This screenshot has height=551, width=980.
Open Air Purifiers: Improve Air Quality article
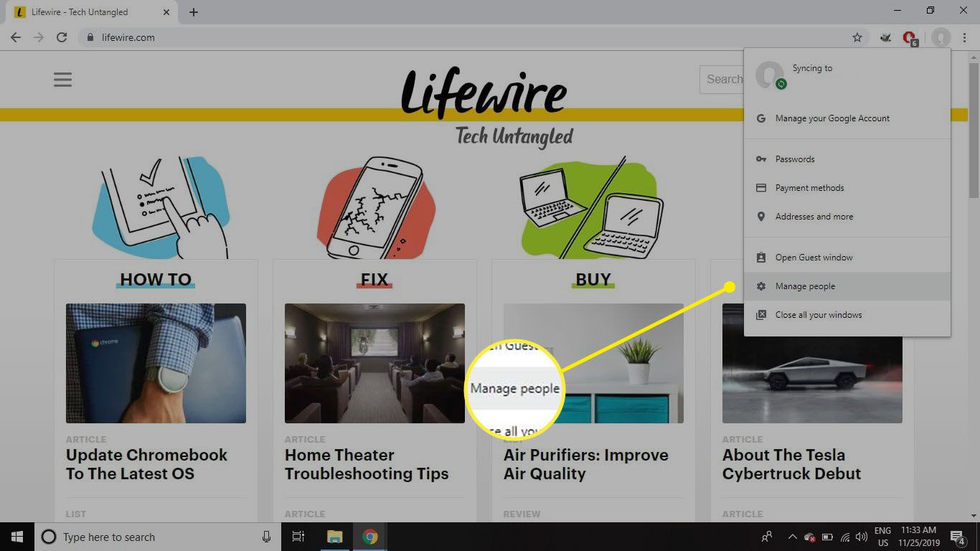click(586, 464)
